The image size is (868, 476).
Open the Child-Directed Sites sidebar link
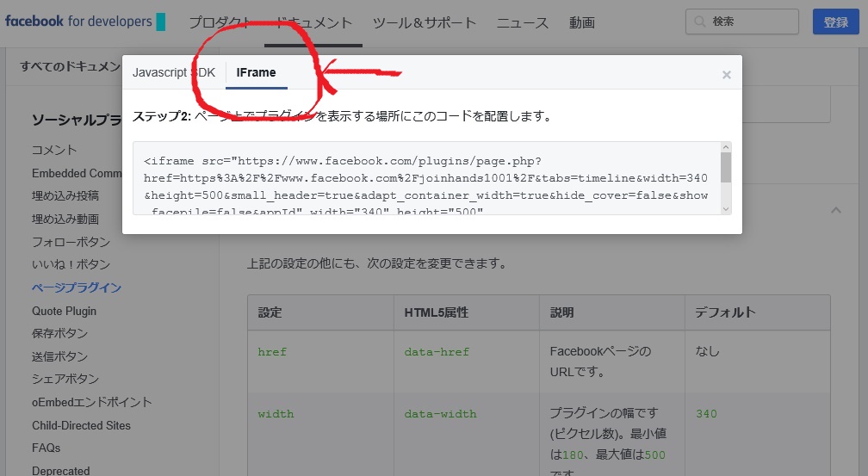click(81, 425)
